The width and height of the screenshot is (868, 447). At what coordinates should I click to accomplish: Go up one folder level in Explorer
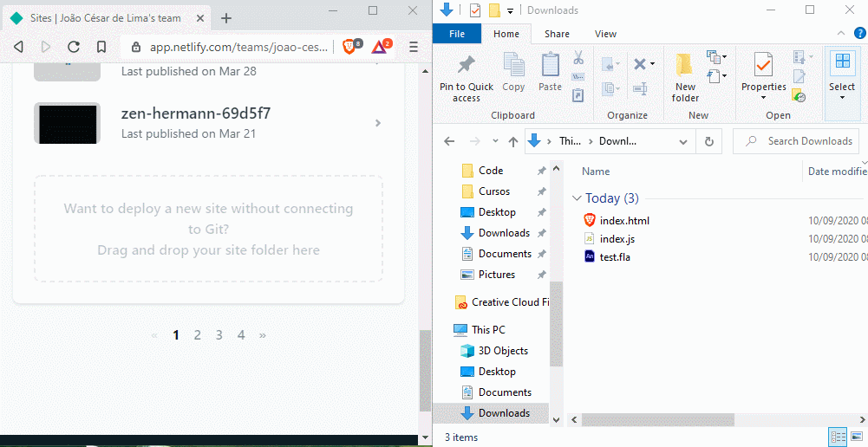point(513,141)
